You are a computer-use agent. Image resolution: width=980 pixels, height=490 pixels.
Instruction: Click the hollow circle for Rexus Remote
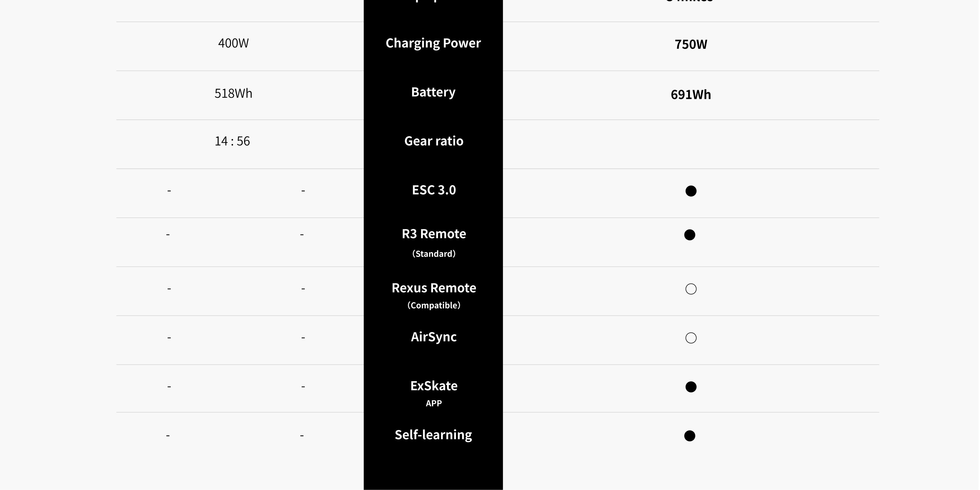[691, 289]
